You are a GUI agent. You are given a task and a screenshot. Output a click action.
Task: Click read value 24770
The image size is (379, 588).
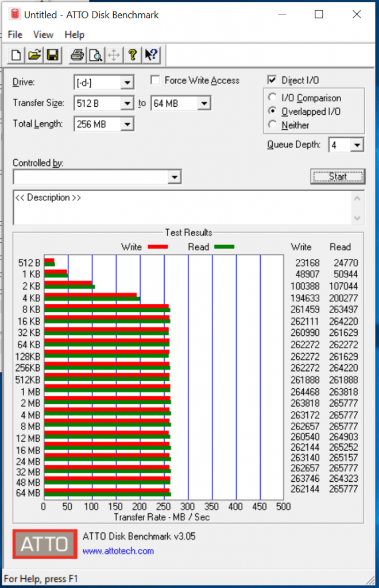[x=346, y=263]
